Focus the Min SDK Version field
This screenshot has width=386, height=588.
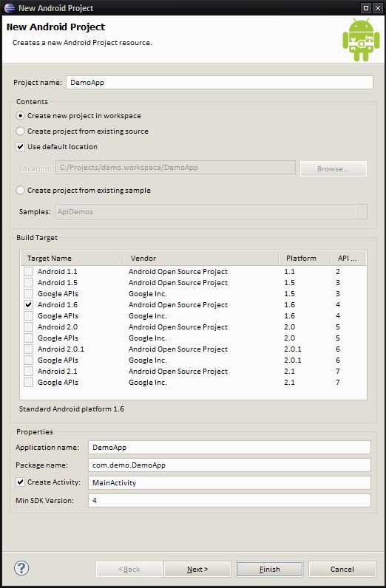pyautogui.click(x=229, y=501)
